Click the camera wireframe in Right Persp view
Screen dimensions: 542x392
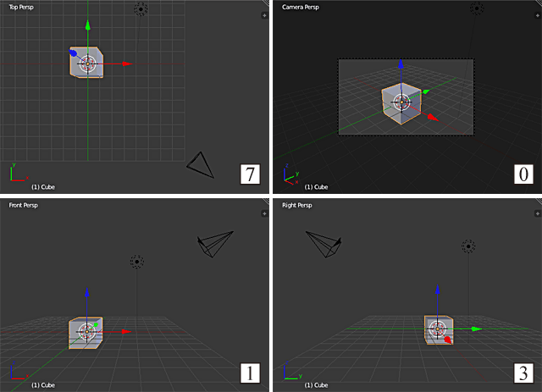point(324,245)
